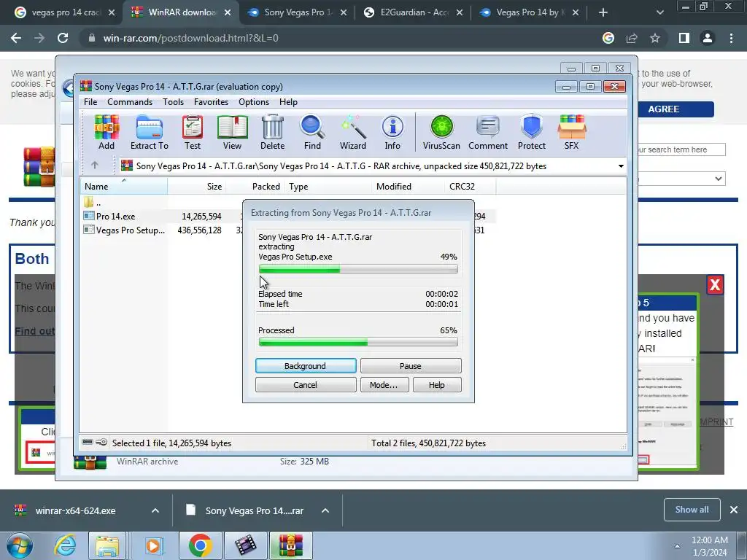Screen dimensions: 747x560
Task: Open the Comment tool
Action: point(488,133)
